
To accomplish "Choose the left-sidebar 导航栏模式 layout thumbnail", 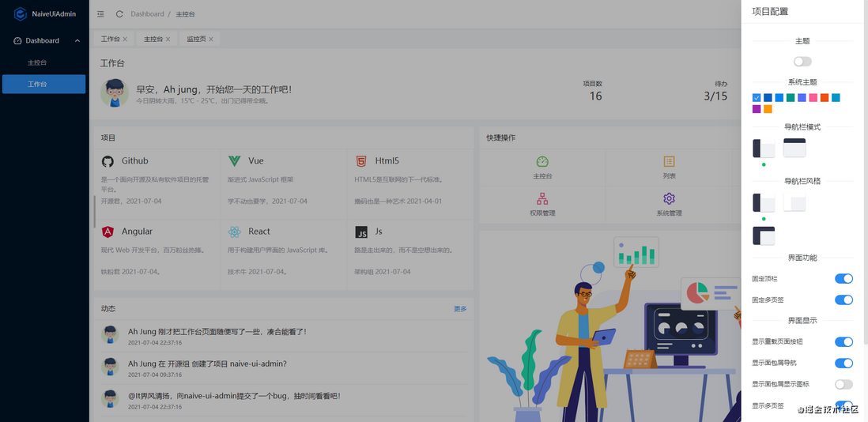I will coord(764,149).
